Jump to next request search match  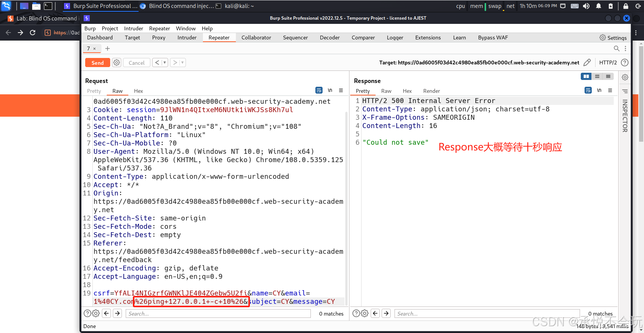117,313
